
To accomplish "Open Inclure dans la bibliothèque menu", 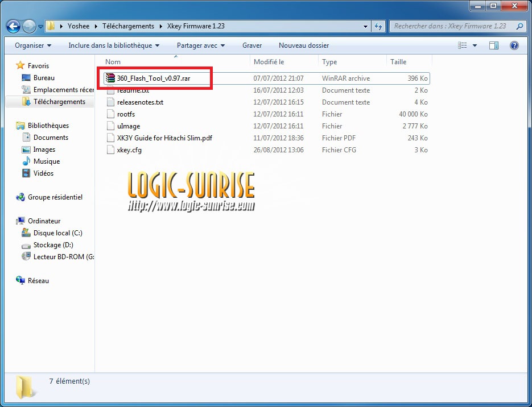I will pos(114,45).
